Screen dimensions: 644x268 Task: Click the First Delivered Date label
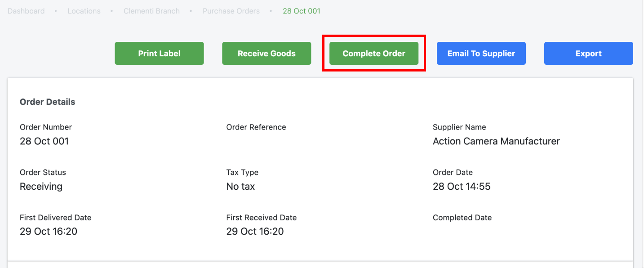(56, 218)
